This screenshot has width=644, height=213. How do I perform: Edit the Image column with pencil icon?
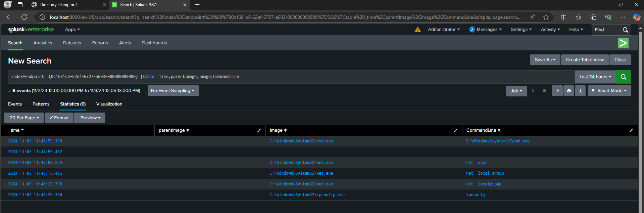(456, 130)
